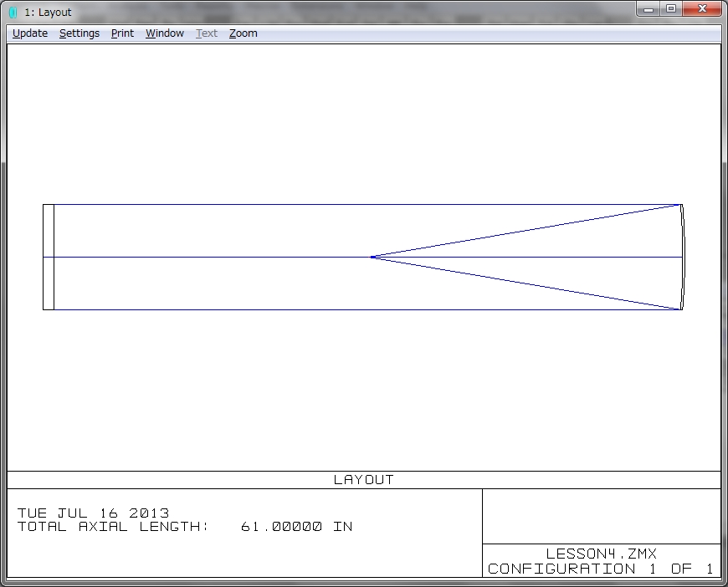Open the Settings menu
This screenshot has width=728, height=587.
(x=79, y=33)
